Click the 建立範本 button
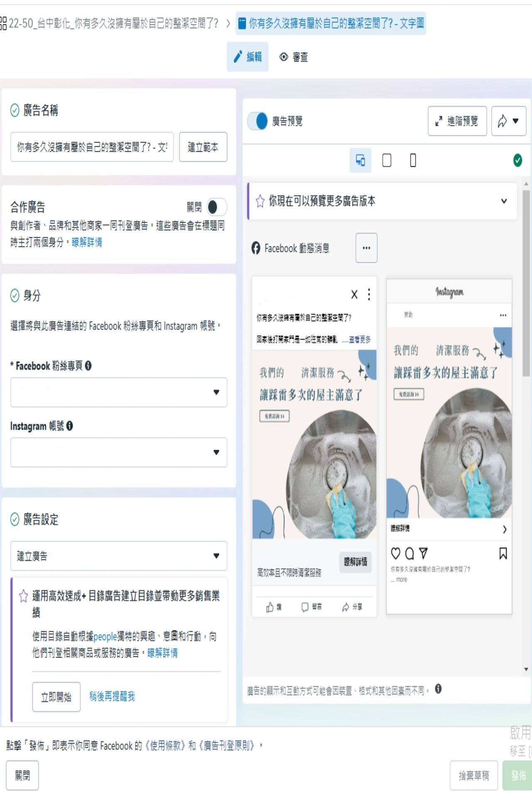The image size is (532, 798). 203,147
